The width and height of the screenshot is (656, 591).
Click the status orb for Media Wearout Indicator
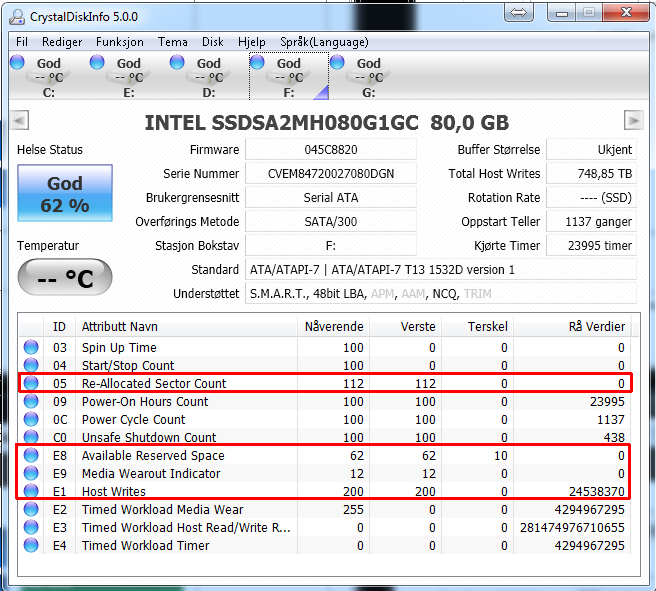(x=31, y=473)
